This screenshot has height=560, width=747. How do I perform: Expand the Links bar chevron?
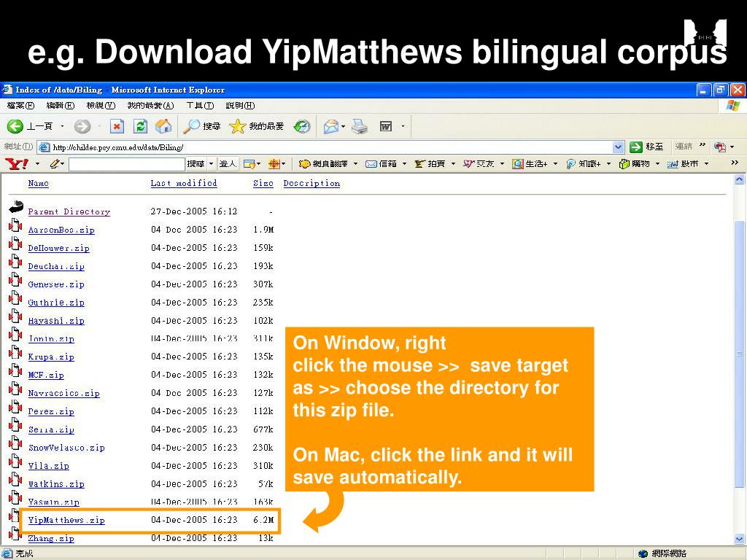click(703, 145)
